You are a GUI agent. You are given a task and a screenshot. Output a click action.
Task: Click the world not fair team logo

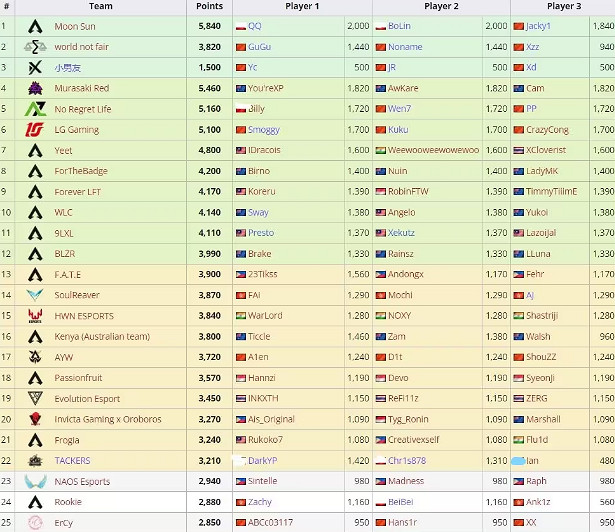click(35, 47)
